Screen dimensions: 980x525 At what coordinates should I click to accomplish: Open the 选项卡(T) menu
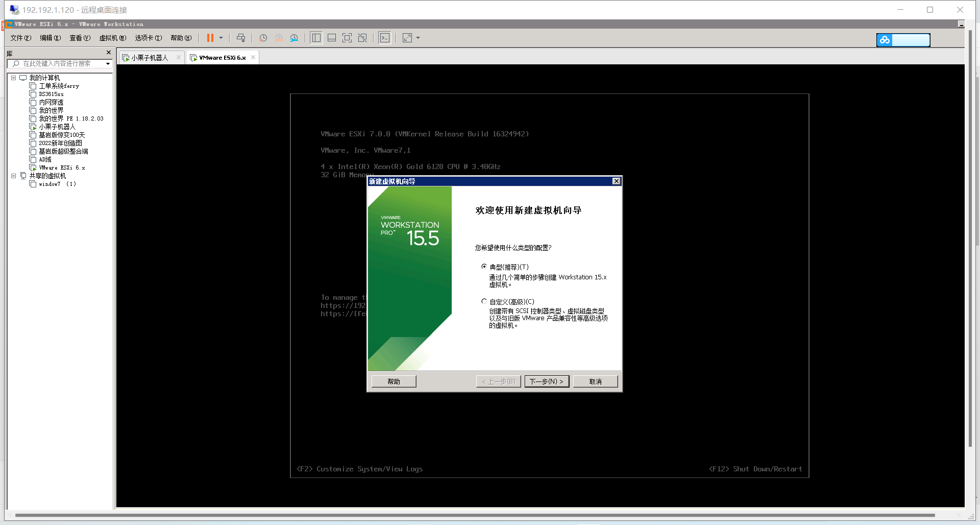[x=149, y=38]
